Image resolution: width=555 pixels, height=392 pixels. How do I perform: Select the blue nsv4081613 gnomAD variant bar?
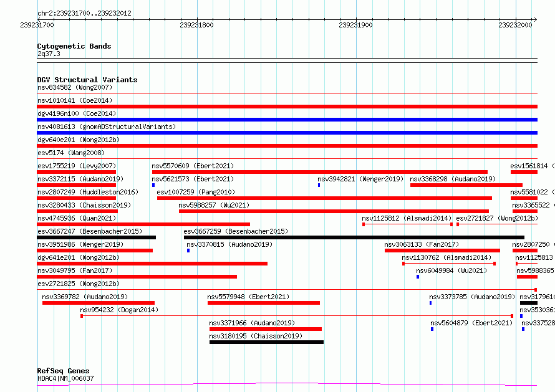[x=287, y=133]
